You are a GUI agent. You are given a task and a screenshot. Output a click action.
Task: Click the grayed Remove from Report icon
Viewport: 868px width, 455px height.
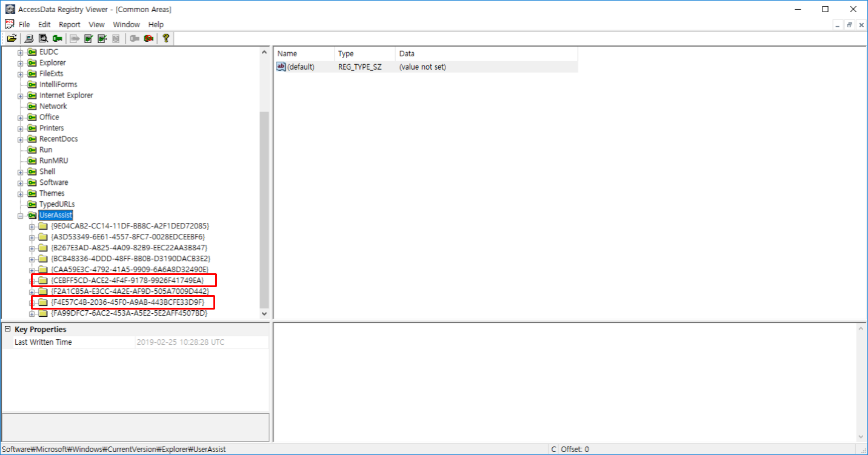[x=115, y=38]
